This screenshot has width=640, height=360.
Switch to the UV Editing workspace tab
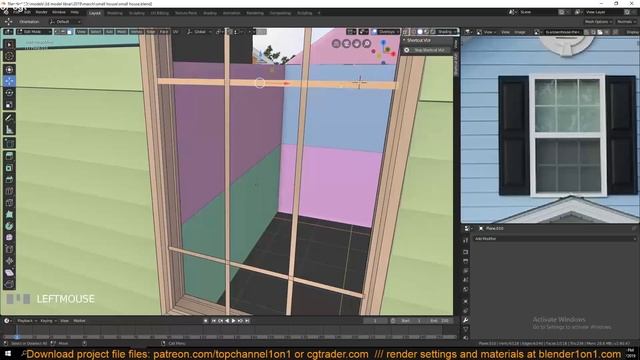pos(159,13)
